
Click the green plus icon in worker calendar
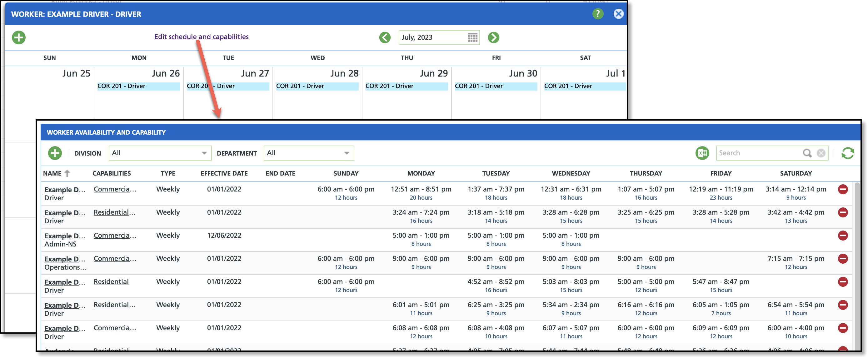(x=19, y=37)
